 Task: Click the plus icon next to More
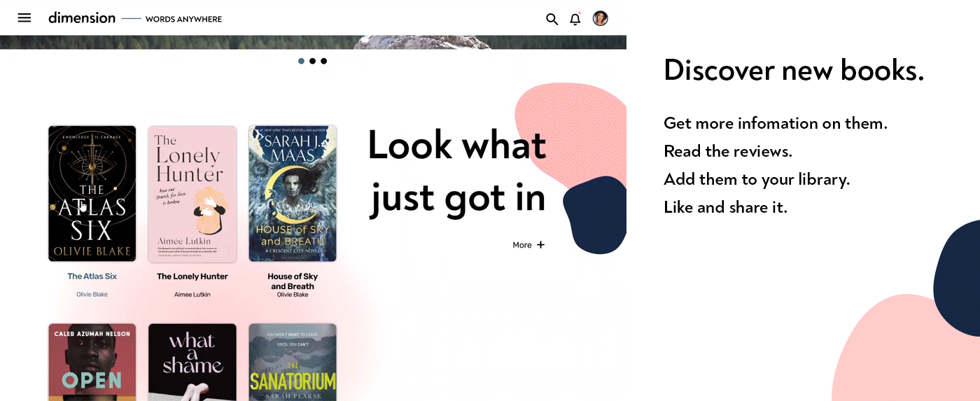pos(540,245)
